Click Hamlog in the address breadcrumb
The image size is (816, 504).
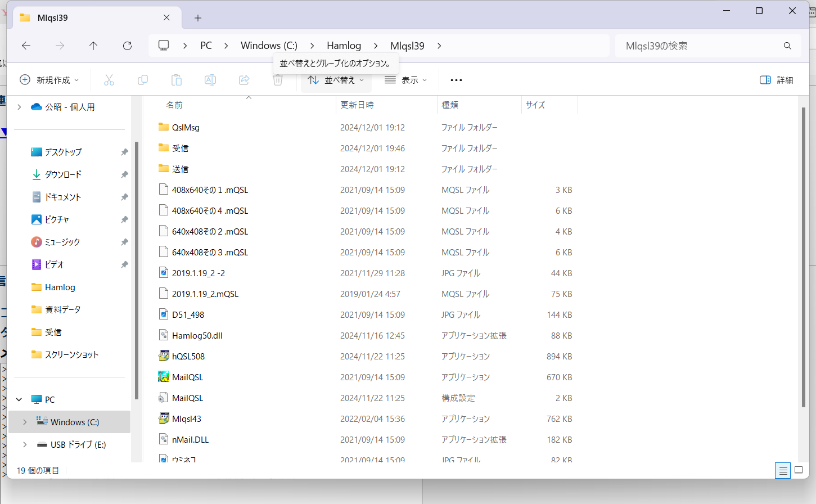coord(344,46)
